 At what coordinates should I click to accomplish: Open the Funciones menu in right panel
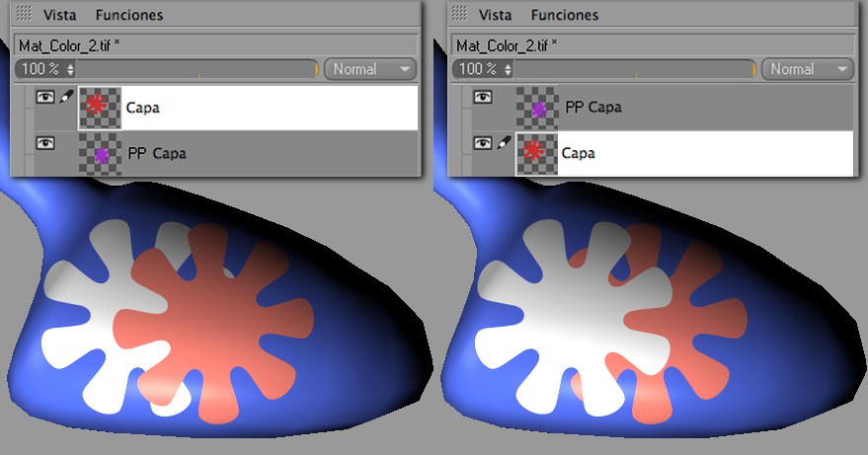(x=566, y=15)
